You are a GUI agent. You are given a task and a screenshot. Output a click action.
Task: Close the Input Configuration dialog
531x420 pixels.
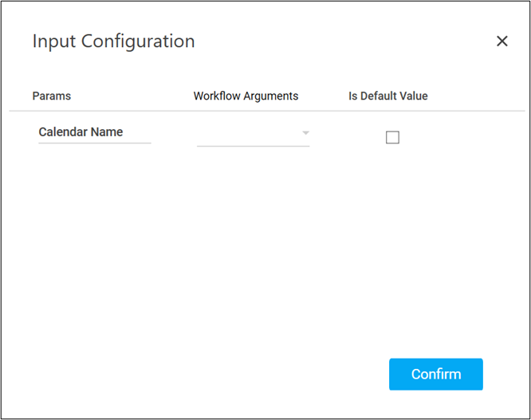point(501,41)
